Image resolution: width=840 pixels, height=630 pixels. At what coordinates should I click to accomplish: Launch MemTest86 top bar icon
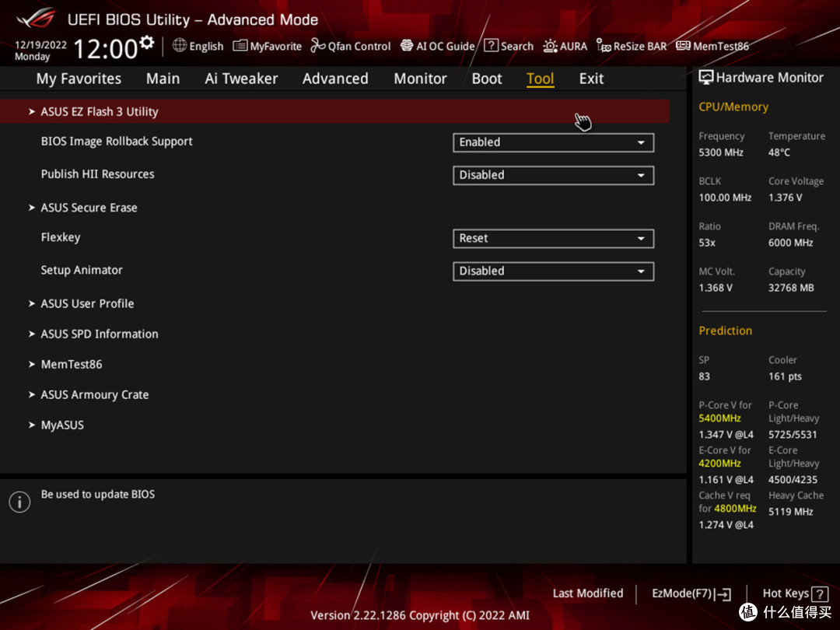click(683, 46)
